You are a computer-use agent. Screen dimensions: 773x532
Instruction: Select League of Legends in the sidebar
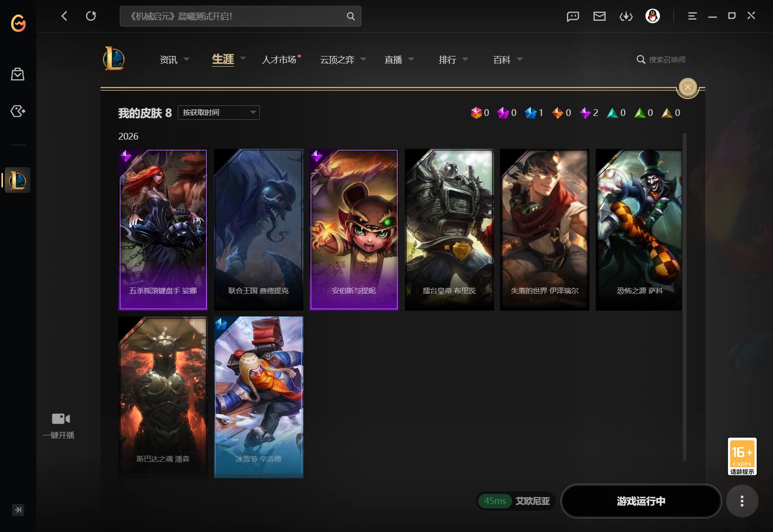click(18, 180)
